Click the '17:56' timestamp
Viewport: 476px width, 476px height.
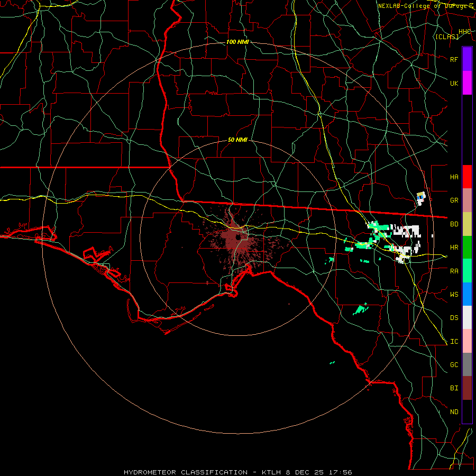[340, 472]
